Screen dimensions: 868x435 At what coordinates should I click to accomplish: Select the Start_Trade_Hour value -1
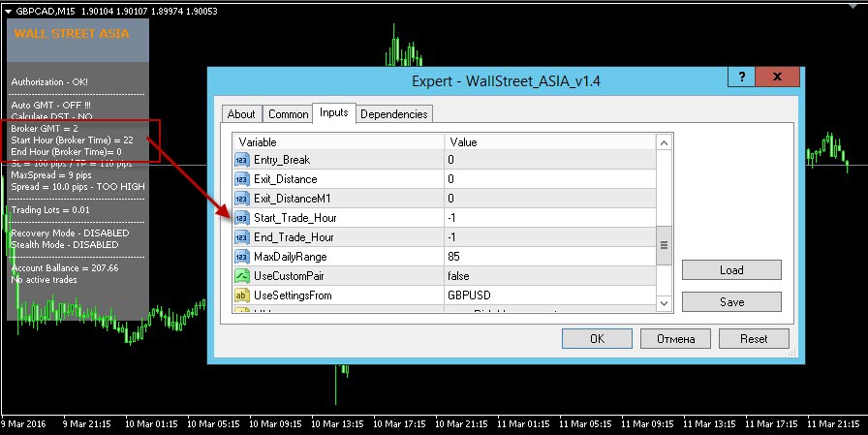coord(550,218)
